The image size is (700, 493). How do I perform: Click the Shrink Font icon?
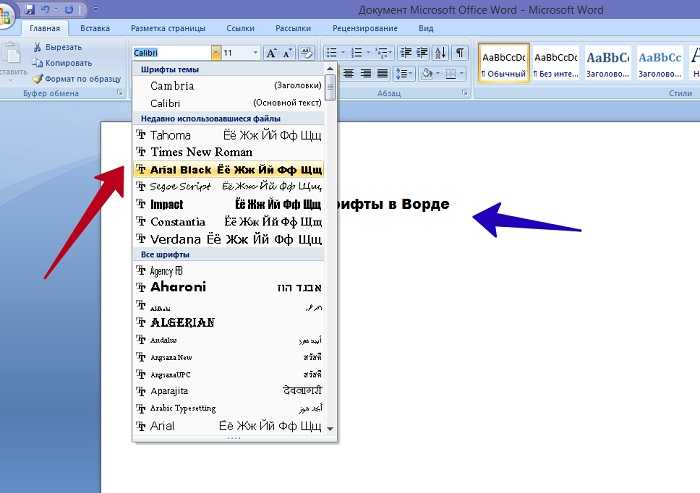pos(287,53)
